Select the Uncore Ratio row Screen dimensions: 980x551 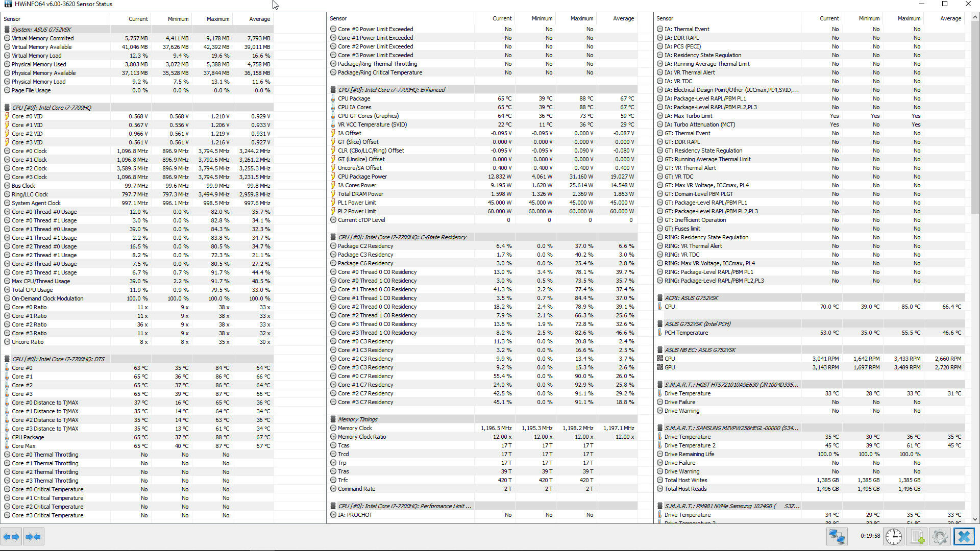coord(138,342)
